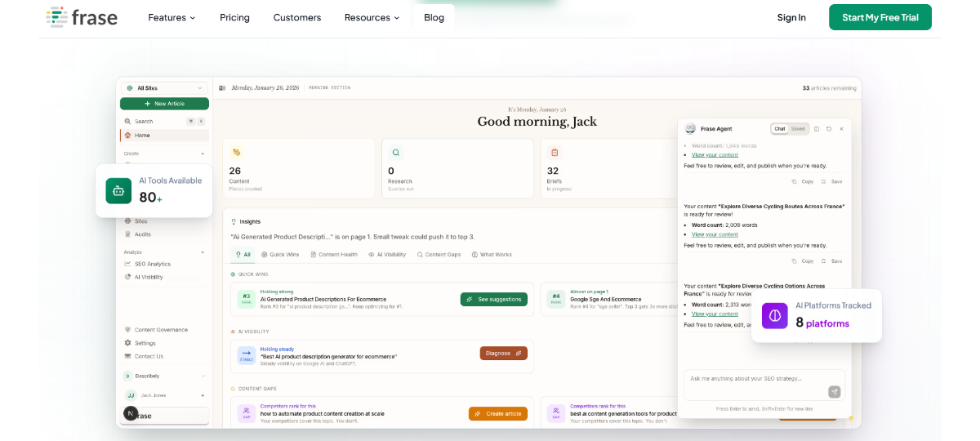Select the Content Health insights tab
Image resolution: width=980 pixels, height=441 pixels.
(333, 255)
